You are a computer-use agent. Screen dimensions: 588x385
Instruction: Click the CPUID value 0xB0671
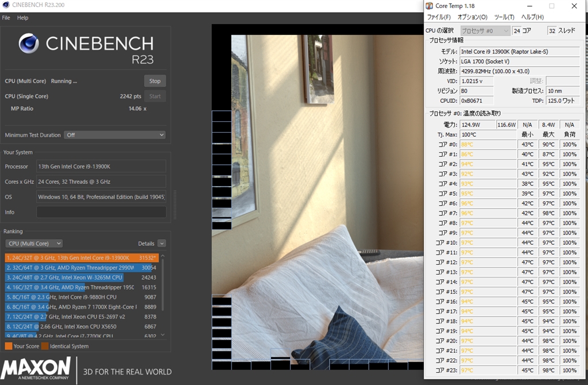pos(477,101)
